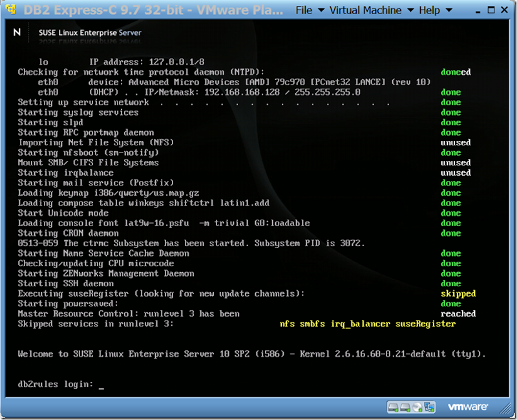517x420 pixels.
Task: Click the 'Start Unicode mode' line
Action: pos(63,213)
